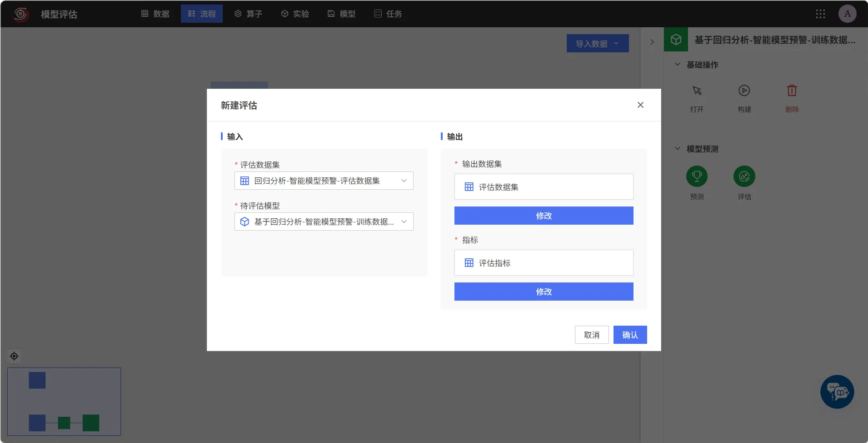Click the build (构建) play icon
The height and width of the screenshot is (443, 868).
(x=744, y=91)
